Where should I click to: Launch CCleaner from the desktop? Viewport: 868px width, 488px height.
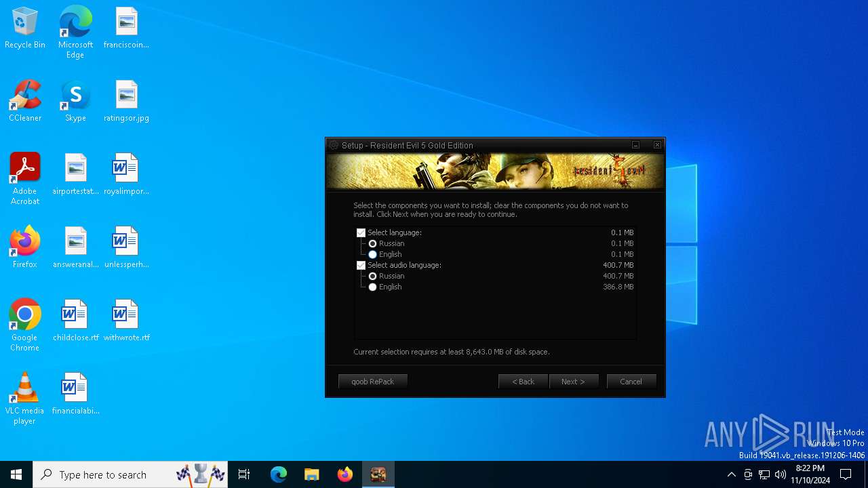[x=25, y=102]
